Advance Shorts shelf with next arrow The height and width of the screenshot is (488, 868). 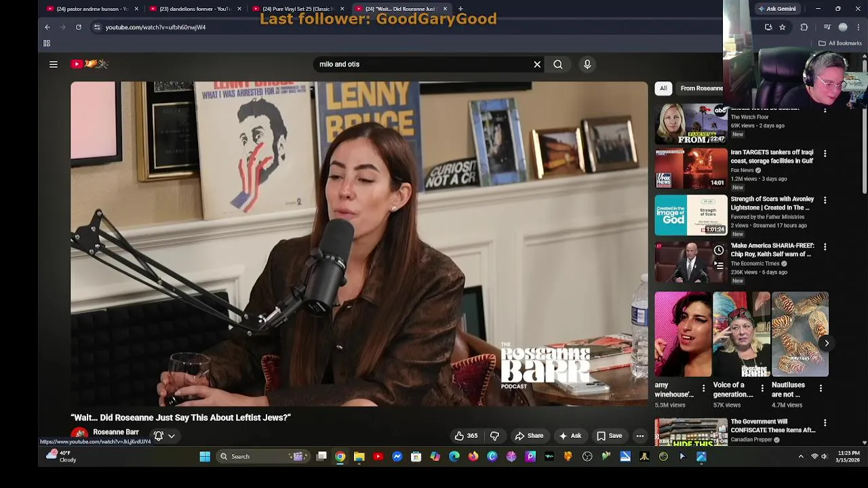click(x=826, y=343)
